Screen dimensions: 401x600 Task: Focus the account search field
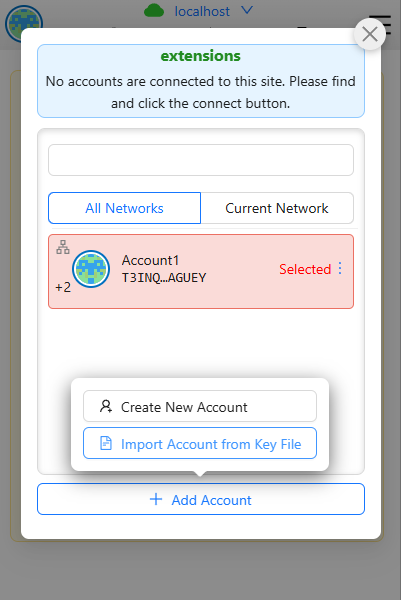(201, 160)
